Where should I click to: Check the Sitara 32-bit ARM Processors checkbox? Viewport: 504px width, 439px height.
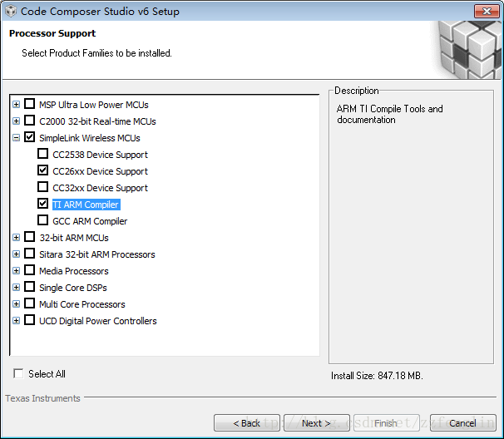point(30,254)
